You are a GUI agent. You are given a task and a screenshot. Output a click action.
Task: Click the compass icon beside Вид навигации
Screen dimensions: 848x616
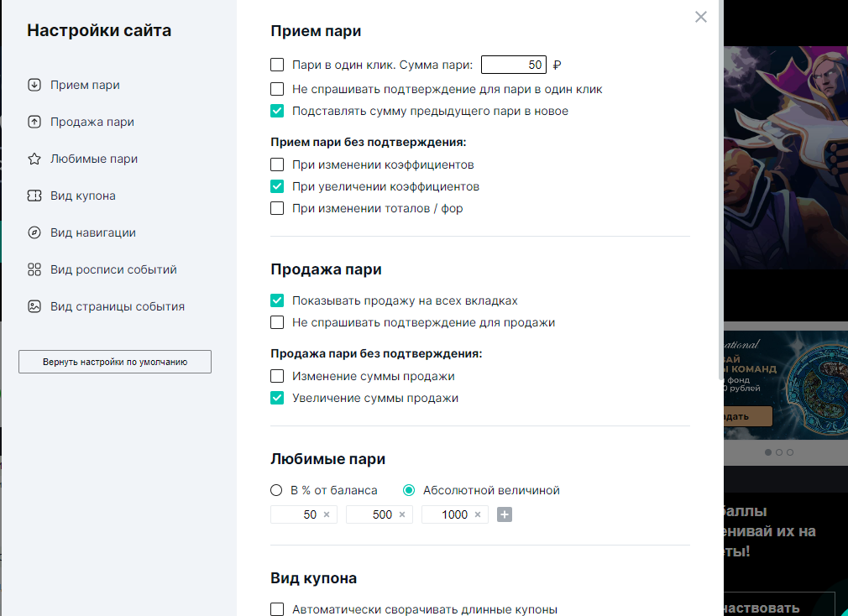coord(34,232)
